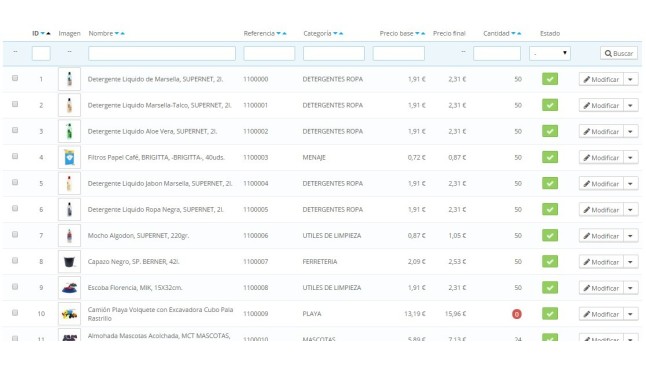Screen dimensions: 646x366
Task: Click Modificar for Mocho Algodon
Action: coord(601,236)
